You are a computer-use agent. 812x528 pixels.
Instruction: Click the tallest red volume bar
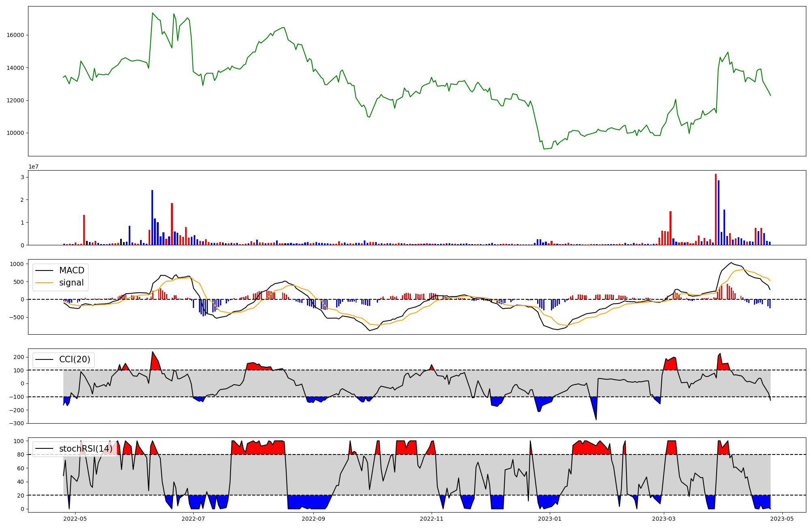click(716, 209)
